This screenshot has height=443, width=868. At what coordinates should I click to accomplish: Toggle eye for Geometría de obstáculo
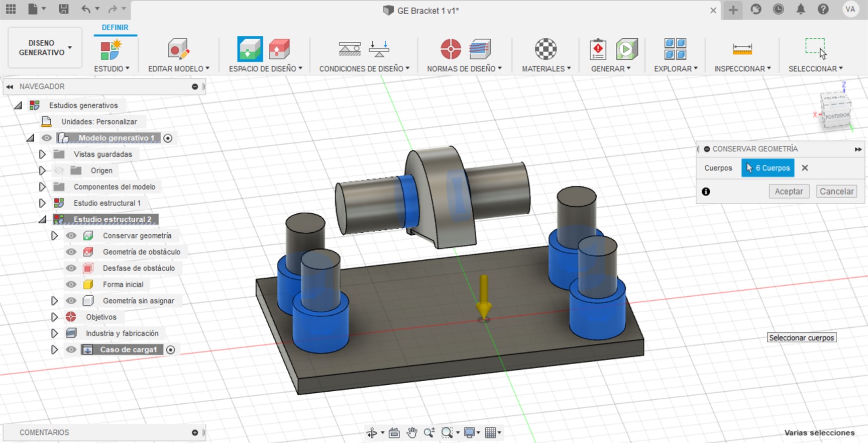[x=71, y=252]
